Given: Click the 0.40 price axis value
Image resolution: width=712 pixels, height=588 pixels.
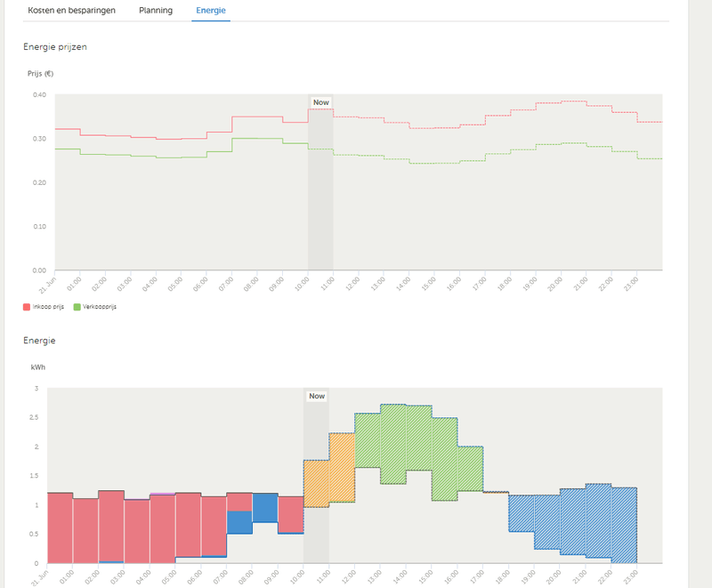Looking at the screenshot, I should (39, 95).
